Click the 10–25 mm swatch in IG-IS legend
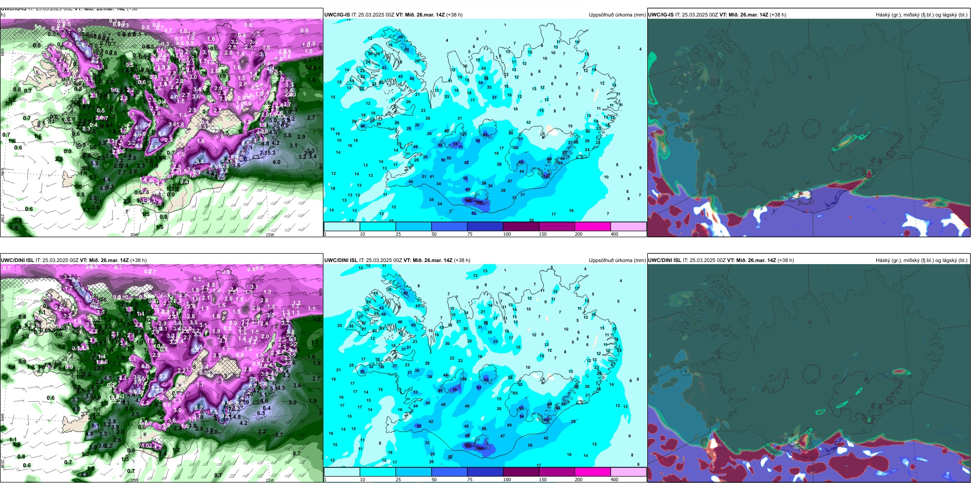The image size is (980, 490). 378,226
